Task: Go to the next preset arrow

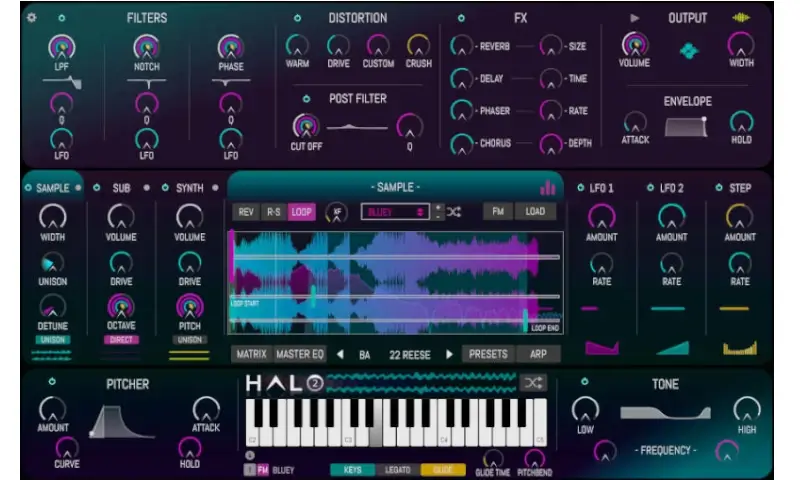Action: pyautogui.click(x=450, y=354)
